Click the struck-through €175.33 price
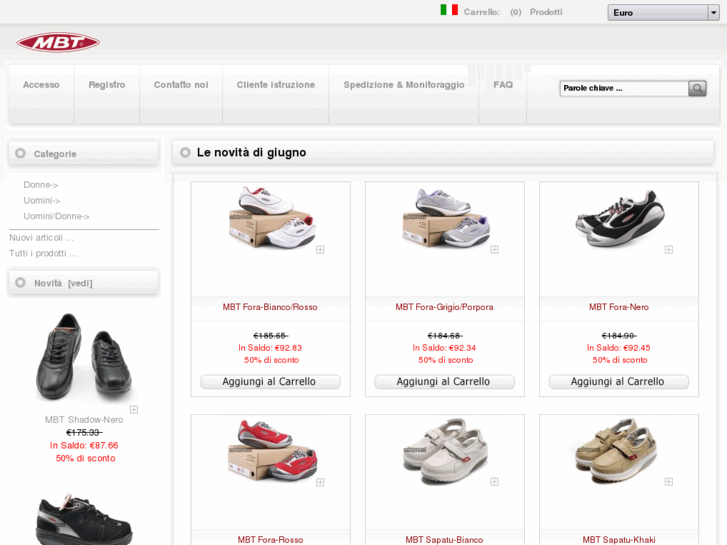727x545 pixels. (x=84, y=433)
